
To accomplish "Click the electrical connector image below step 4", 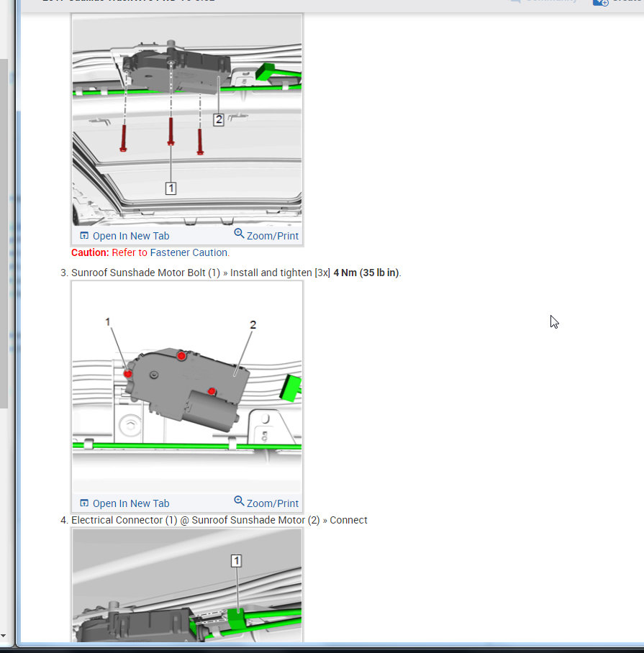I will pos(187,585).
